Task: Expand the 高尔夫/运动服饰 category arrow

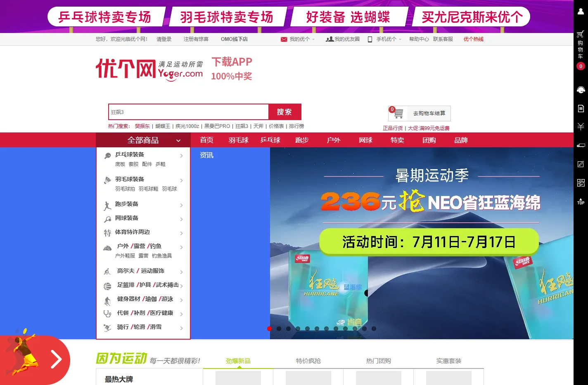Action: (x=182, y=272)
